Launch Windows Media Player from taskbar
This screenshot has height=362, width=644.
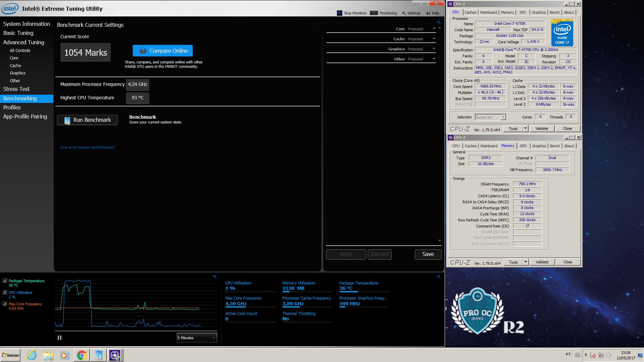[65, 355]
